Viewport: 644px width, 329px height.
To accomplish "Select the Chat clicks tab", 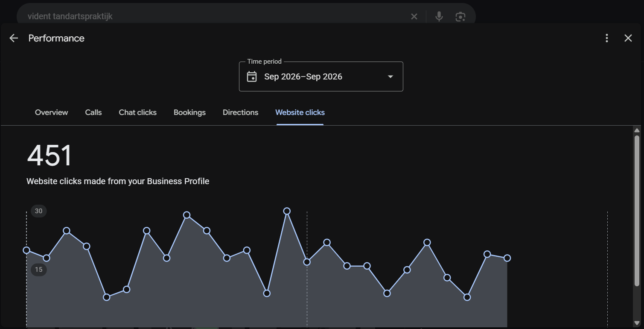I will (137, 112).
